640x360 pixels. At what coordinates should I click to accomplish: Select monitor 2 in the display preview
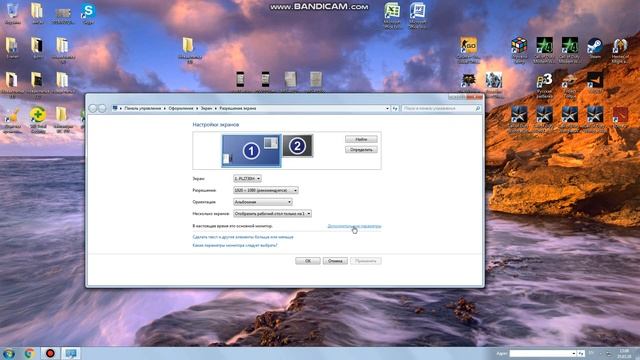298,146
